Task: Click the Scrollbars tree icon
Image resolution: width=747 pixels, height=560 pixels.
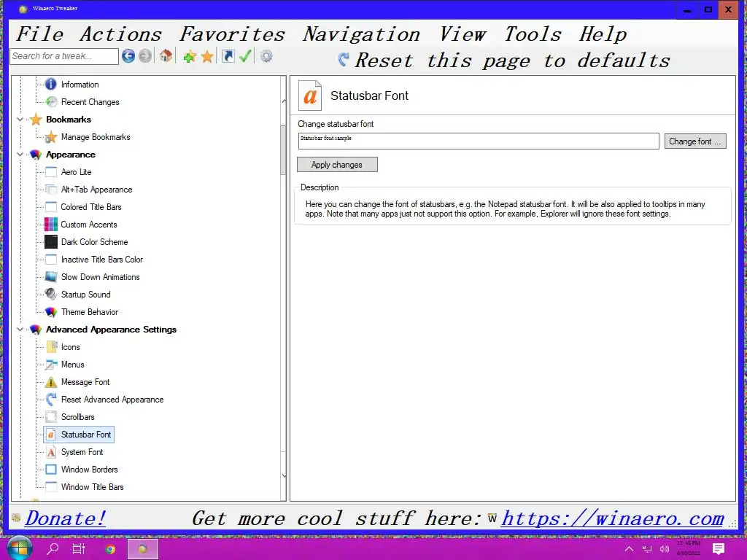Action: pyautogui.click(x=51, y=417)
